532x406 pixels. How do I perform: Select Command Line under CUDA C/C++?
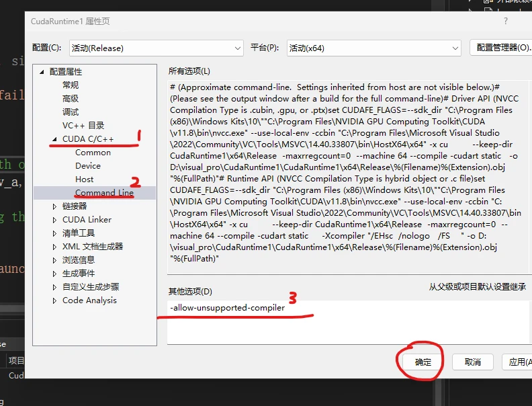click(105, 192)
